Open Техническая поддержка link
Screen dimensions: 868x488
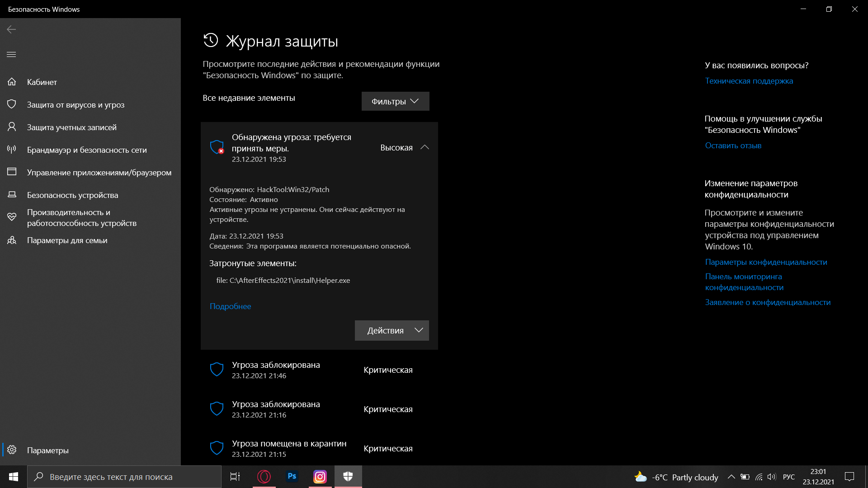tap(749, 81)
